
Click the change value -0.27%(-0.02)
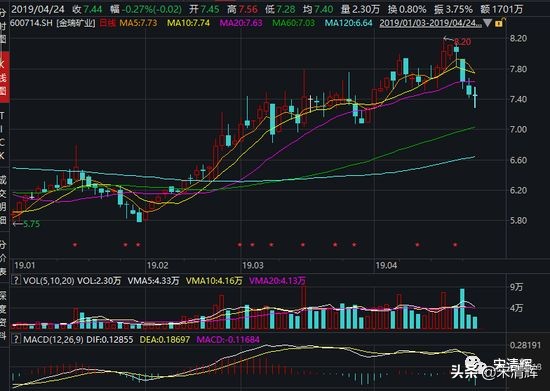[x=152, y=9]
